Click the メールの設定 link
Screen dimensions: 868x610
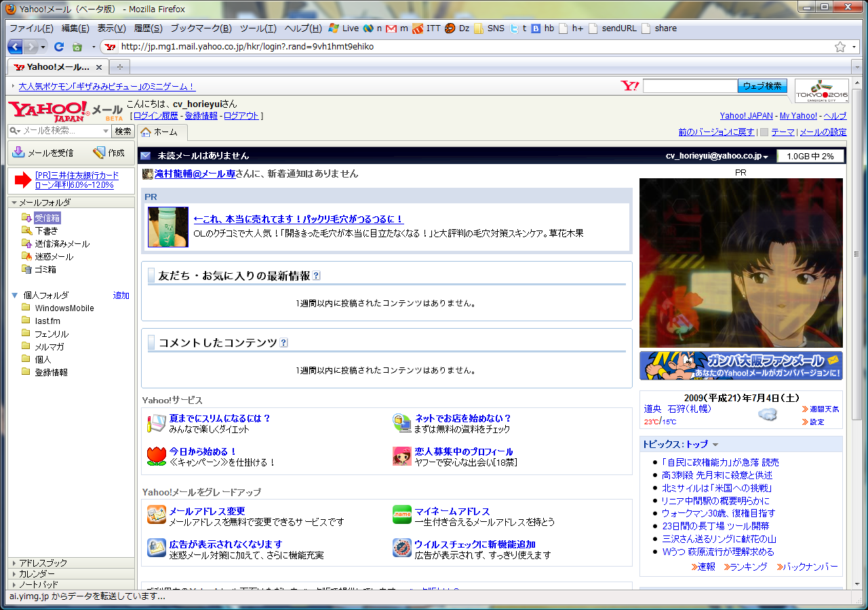pyautogui.click(x=823, y=132)
